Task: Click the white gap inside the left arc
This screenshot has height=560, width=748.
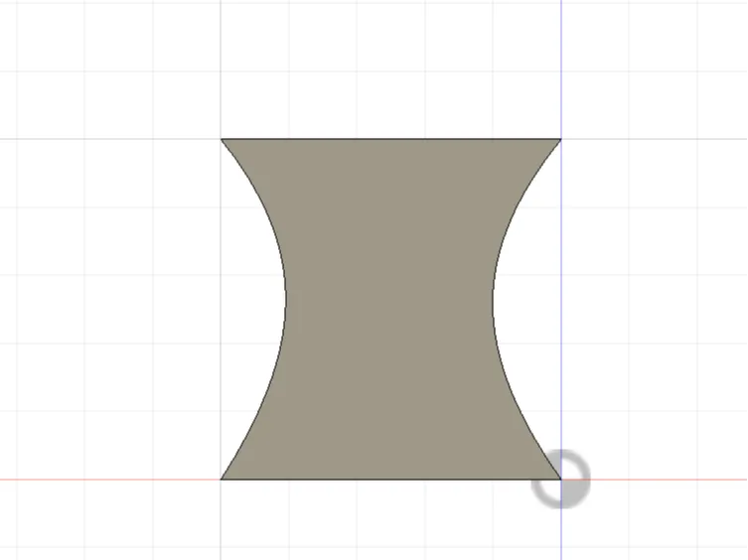Action: click(253, 309)
